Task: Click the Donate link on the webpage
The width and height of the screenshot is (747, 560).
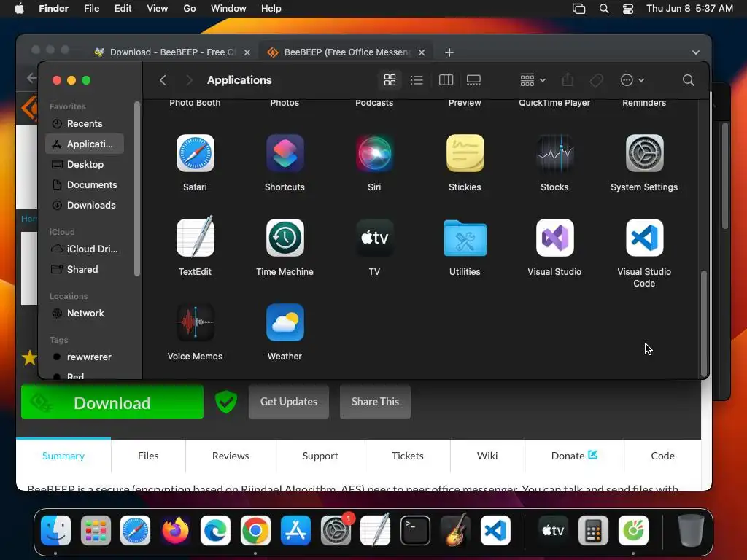Action: (574, 456)
